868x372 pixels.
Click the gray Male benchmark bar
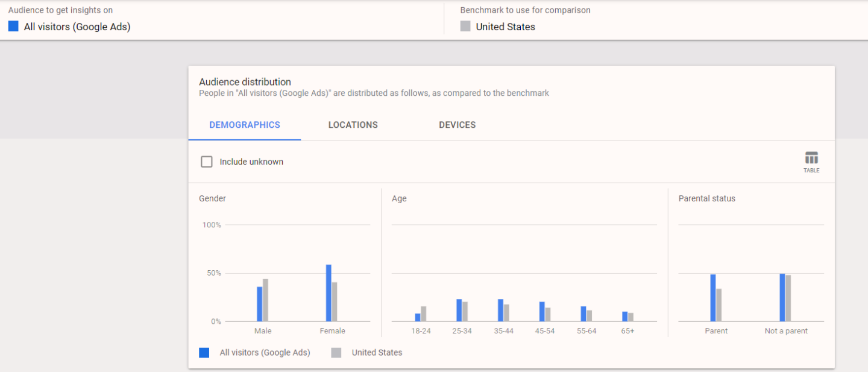click(265, 300)
